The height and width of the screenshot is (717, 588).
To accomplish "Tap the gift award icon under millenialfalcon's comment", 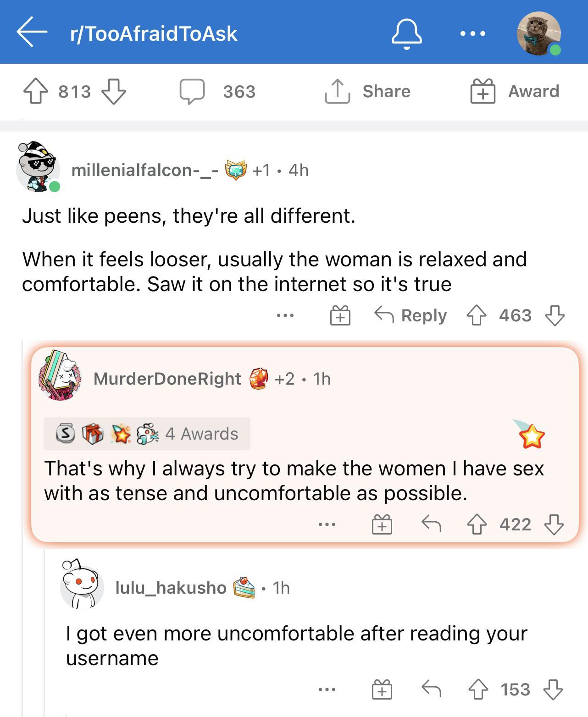I will tap(339, 315).
